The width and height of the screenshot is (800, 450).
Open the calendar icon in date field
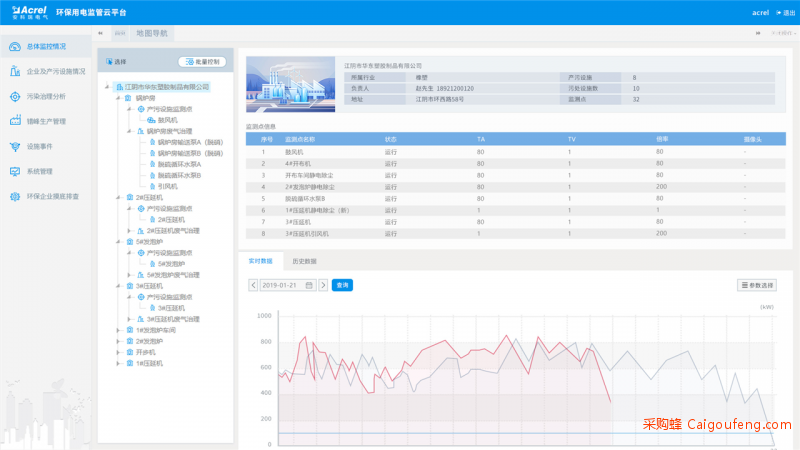click(309, 285)
